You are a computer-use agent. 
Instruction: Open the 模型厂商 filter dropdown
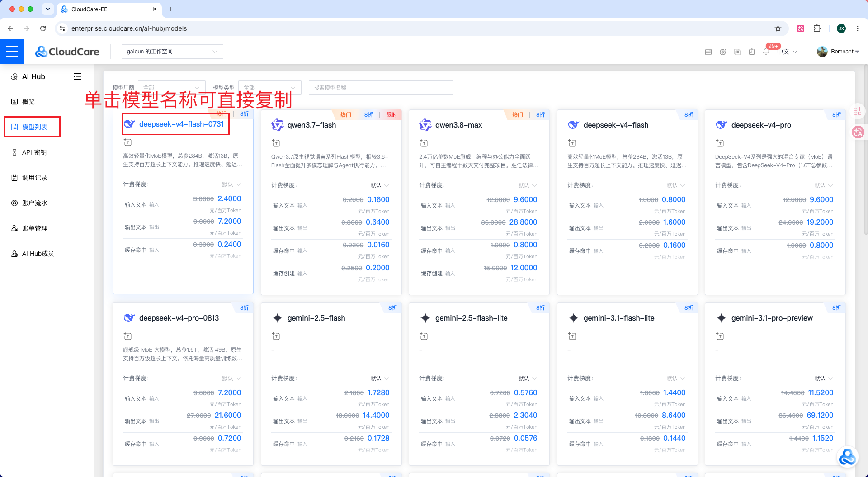172,88
